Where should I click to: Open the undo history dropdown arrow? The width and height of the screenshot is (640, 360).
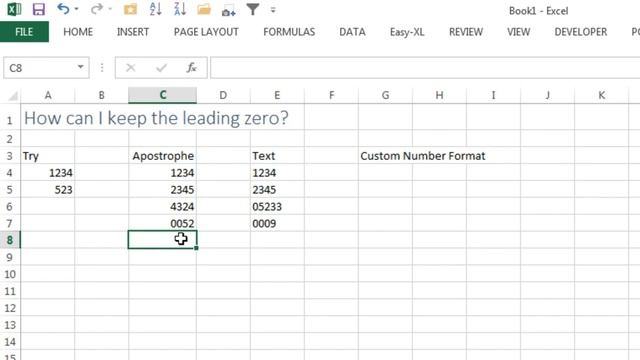76,9
